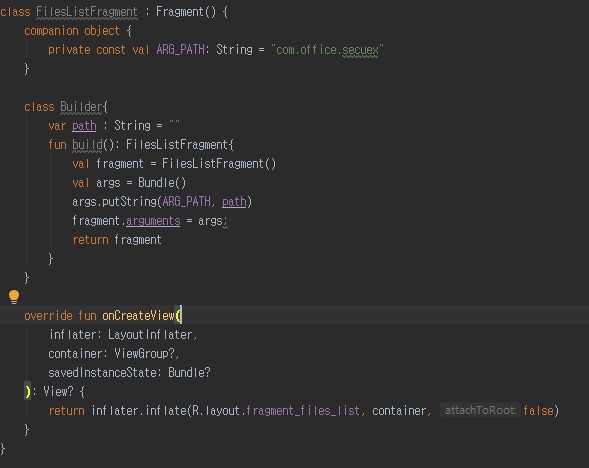Screen dimensions: 589x468
Task: Click underlined 'arguments' property
Action: (x=153, y=221)
